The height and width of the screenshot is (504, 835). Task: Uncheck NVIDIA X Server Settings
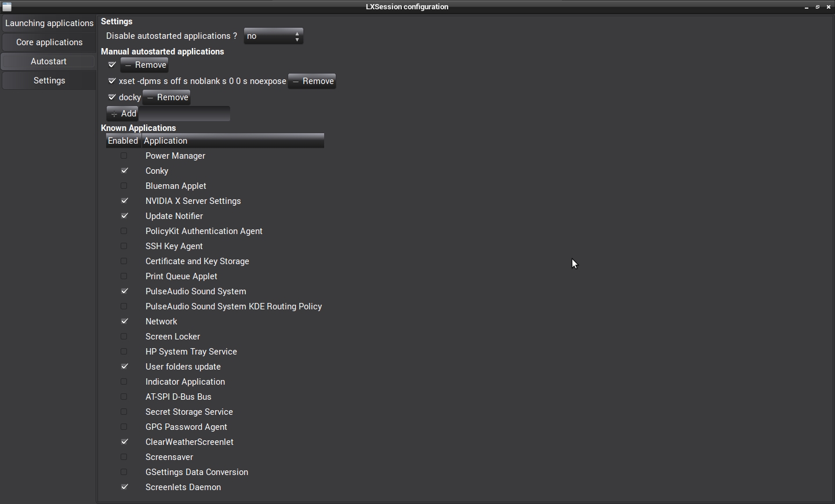124,201
